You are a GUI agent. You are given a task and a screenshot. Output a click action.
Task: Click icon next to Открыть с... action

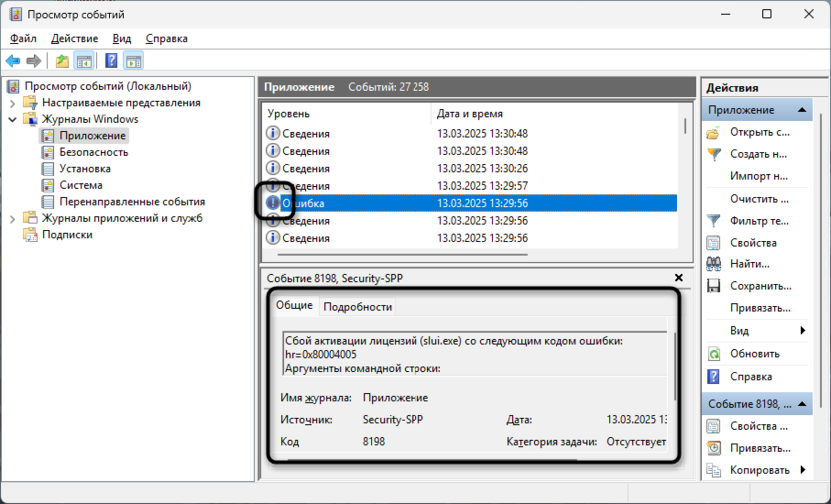click(x=714, y=133)
